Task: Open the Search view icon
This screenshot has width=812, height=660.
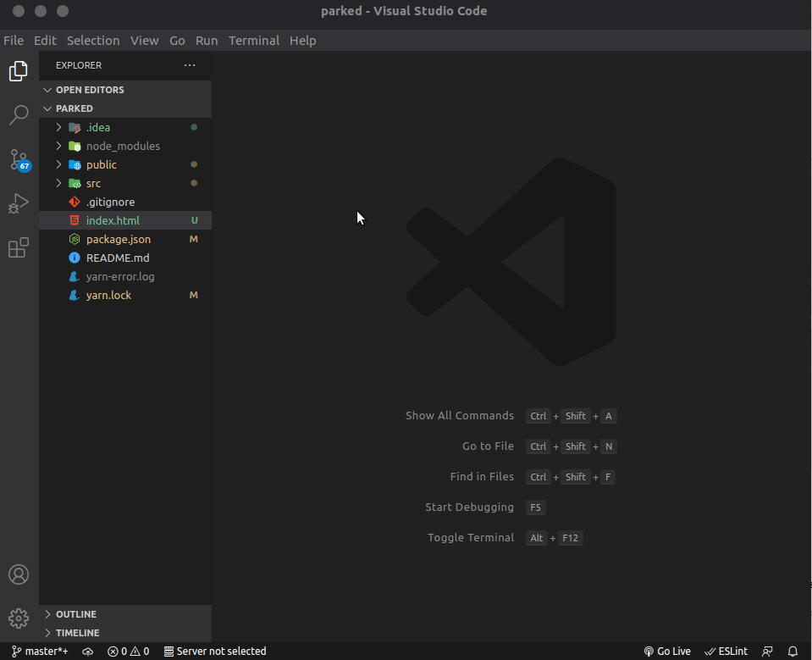Action: [19, 115]
